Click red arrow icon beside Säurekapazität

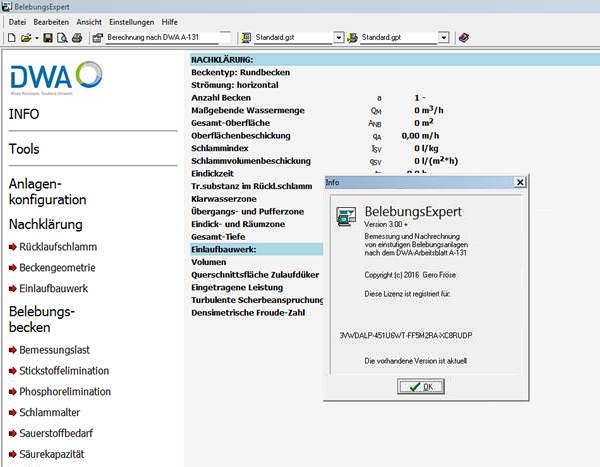(x=13, y=455)
